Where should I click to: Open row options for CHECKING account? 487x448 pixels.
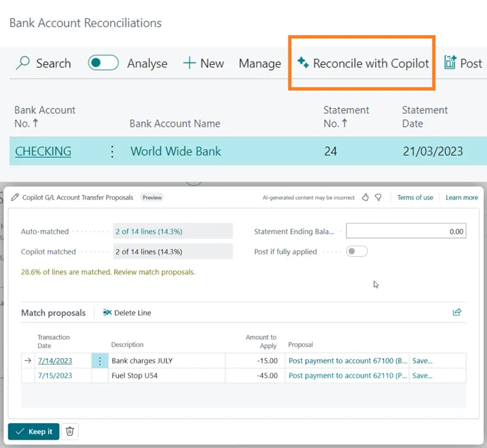pyautogui.click(x=112, y=152)
